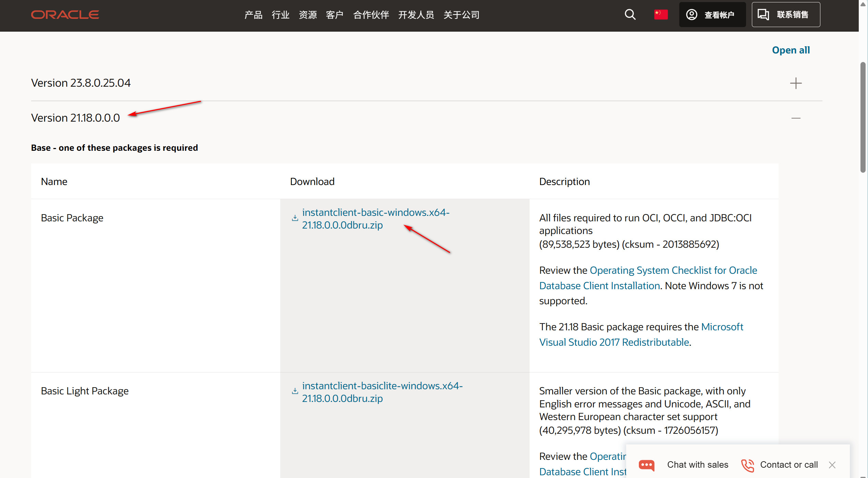868x478 pixels.
Task: Expand Version 23.8.0.25.04 with plus icon
Action: (x=796, y=83)
